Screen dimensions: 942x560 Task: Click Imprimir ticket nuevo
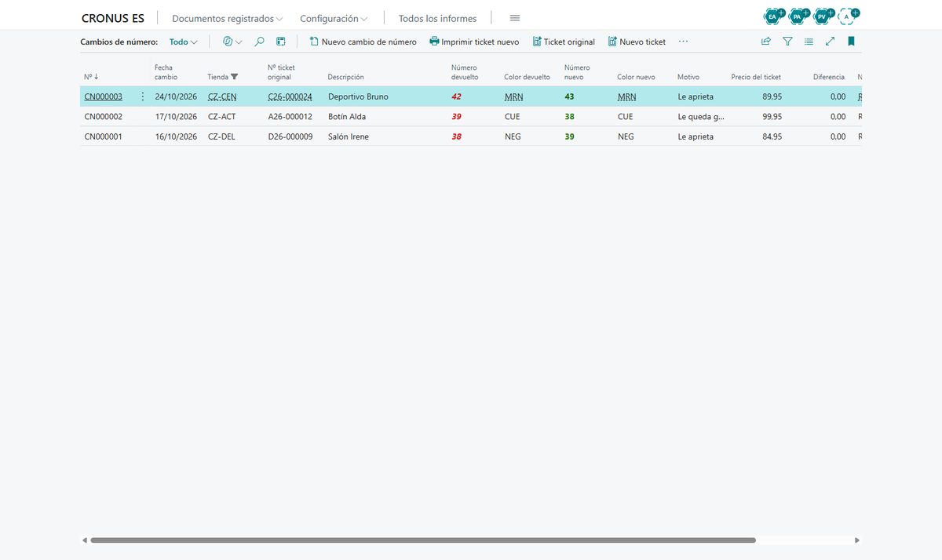point(474,42)
